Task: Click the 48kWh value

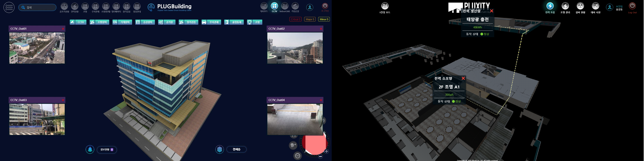Action: [477, 27]
